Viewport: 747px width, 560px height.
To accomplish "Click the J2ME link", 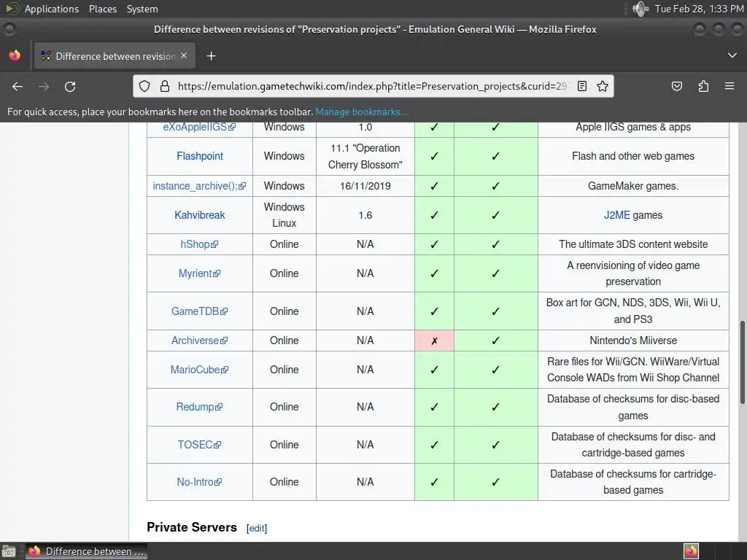I will (x=617, y=215).
